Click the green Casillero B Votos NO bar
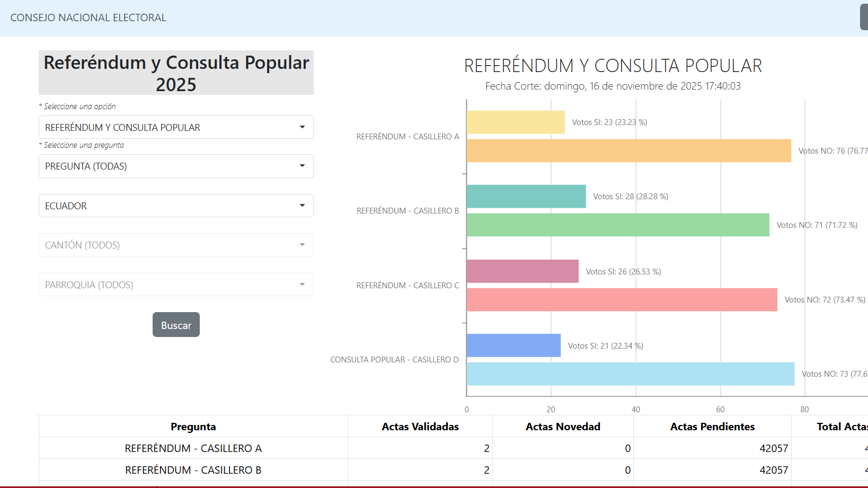This screenshot has width=868, height=488. coord(617,225)
